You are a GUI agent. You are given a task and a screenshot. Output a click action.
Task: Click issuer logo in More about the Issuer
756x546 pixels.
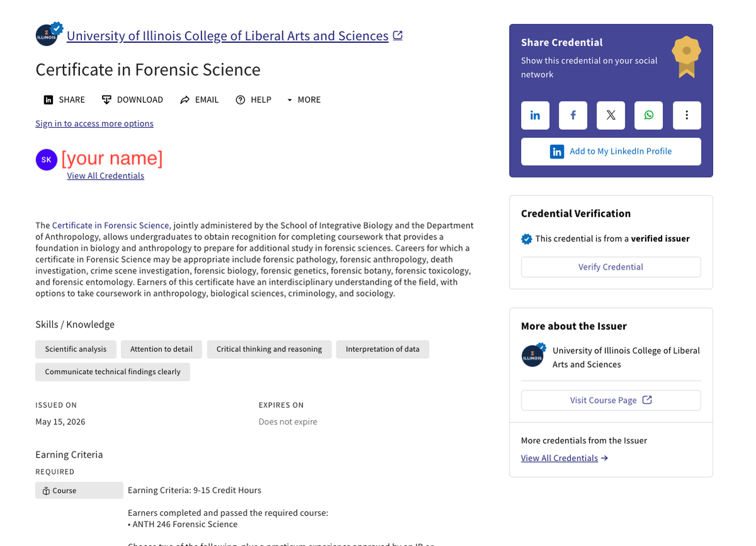pyautogui.click(x=534, y=355)
